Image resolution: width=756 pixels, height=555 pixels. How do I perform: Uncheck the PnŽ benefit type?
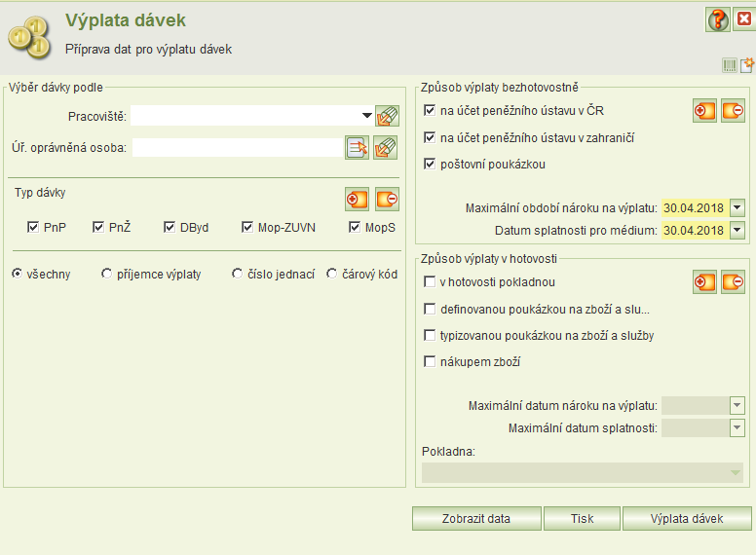click(97, 227)
